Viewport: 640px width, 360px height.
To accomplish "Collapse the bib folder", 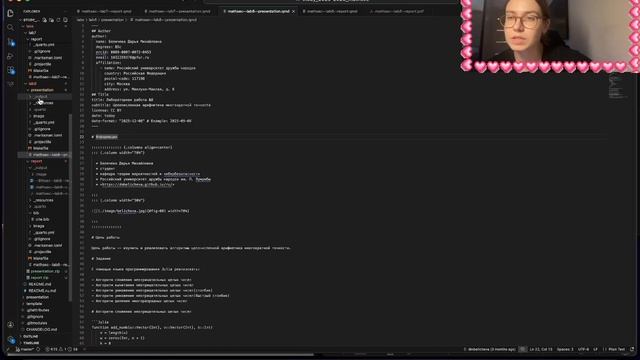I will 36,213.
